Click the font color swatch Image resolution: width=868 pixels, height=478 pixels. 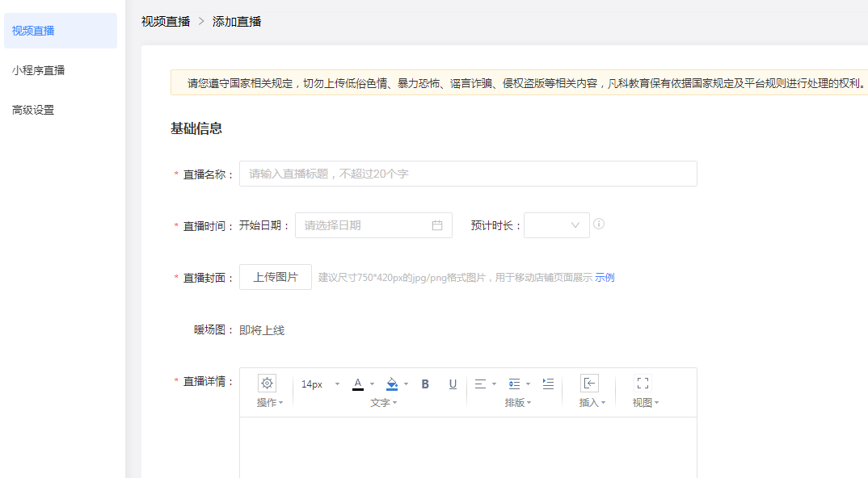[358, 384]
